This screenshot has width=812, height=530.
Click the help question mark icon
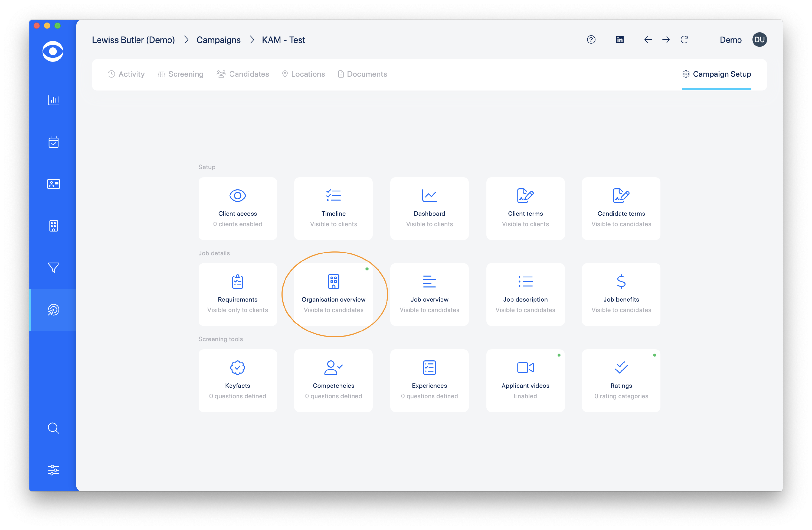coord(591,40)
